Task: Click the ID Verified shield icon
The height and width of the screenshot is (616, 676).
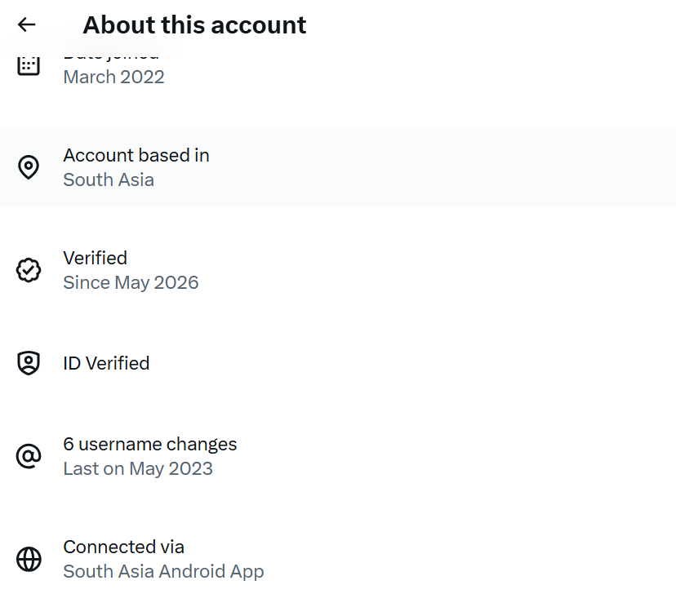Action: click(29, 363)
